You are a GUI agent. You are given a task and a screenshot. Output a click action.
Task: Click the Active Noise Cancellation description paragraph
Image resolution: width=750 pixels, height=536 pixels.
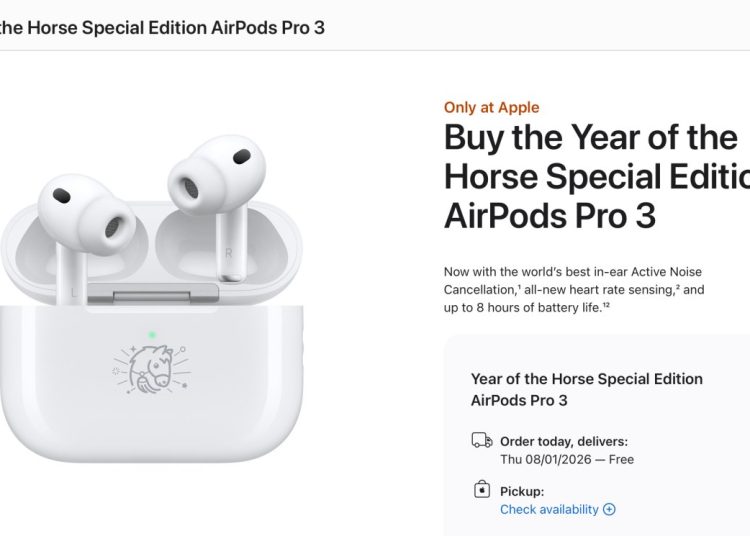point(574,289)
